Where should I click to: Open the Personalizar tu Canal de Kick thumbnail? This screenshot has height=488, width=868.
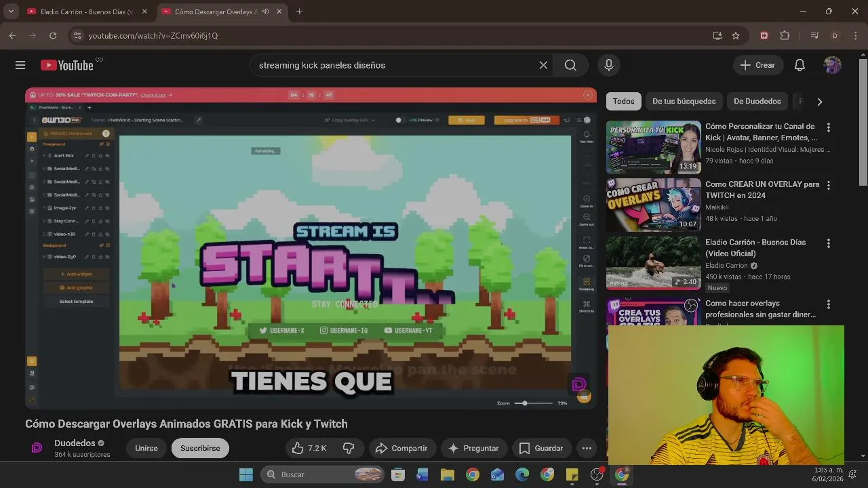click(x=653, y=148)
